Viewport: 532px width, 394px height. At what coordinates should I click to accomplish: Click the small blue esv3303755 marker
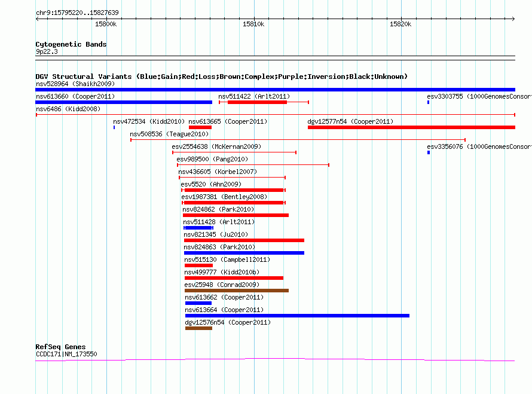(x=428, y=102)
